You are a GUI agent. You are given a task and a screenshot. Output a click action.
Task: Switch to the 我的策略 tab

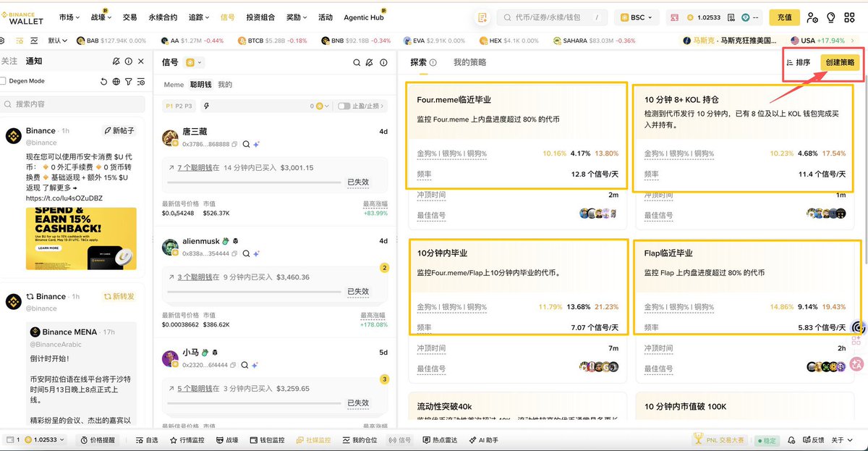pos(469,63)
